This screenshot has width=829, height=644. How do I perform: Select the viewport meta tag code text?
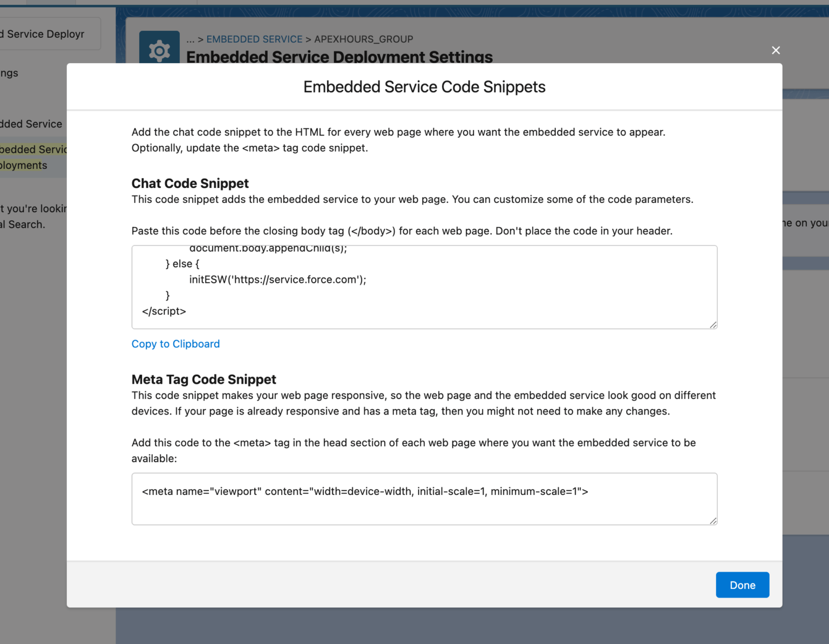(x=365, y=491)
